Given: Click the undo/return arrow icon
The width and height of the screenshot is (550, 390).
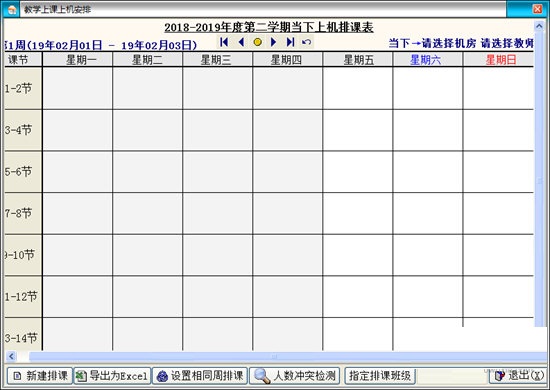Looking at the screenshot, I should click(307, 42).
